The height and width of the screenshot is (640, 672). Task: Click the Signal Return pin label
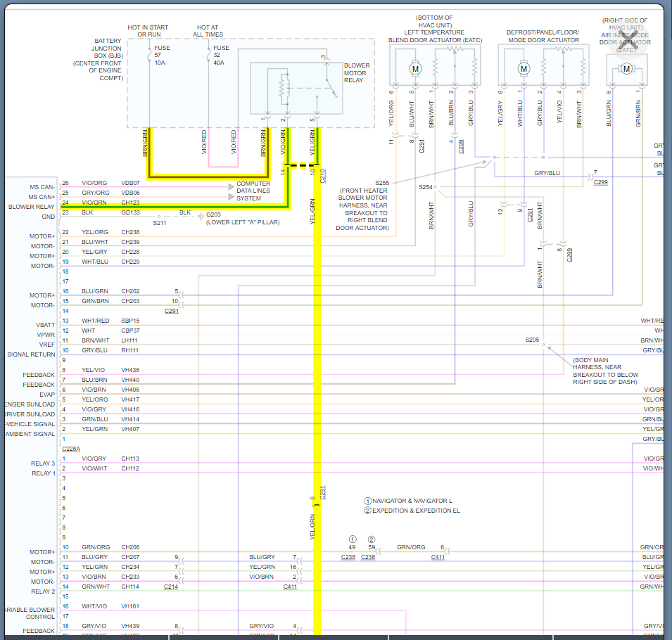click(x=31, y=354)
